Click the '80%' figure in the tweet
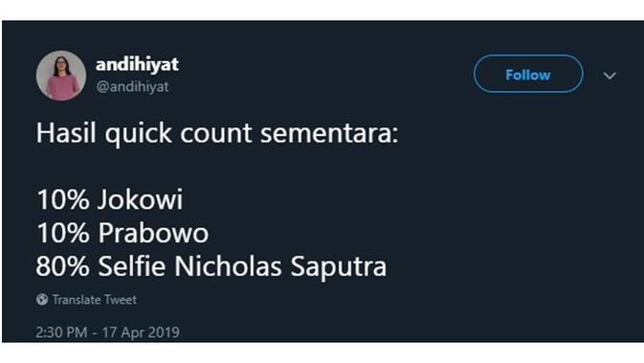Screen dimensions: 644x363 pyautogui.click(x=62, y=266)
